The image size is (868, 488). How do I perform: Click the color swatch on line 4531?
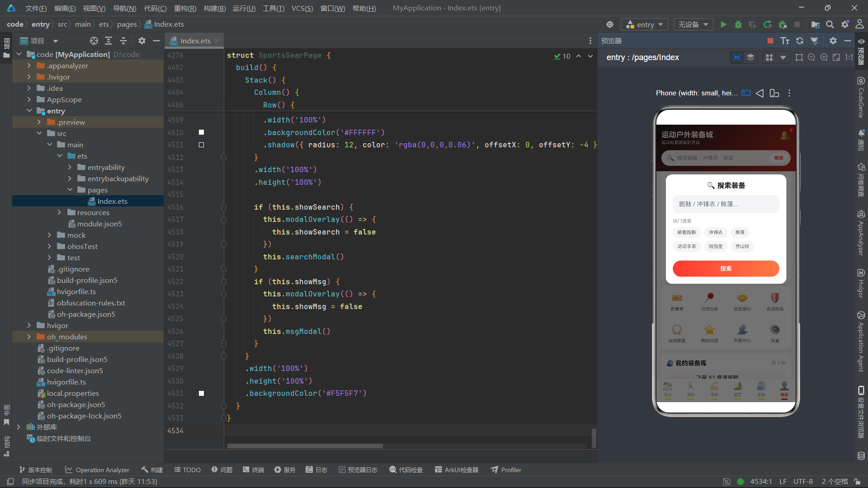point(201,394)
